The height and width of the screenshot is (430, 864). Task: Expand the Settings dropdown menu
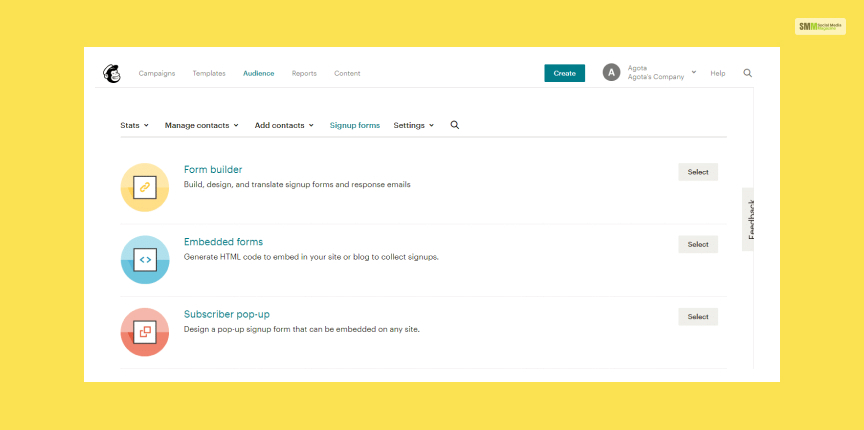(x=414, y=125)
